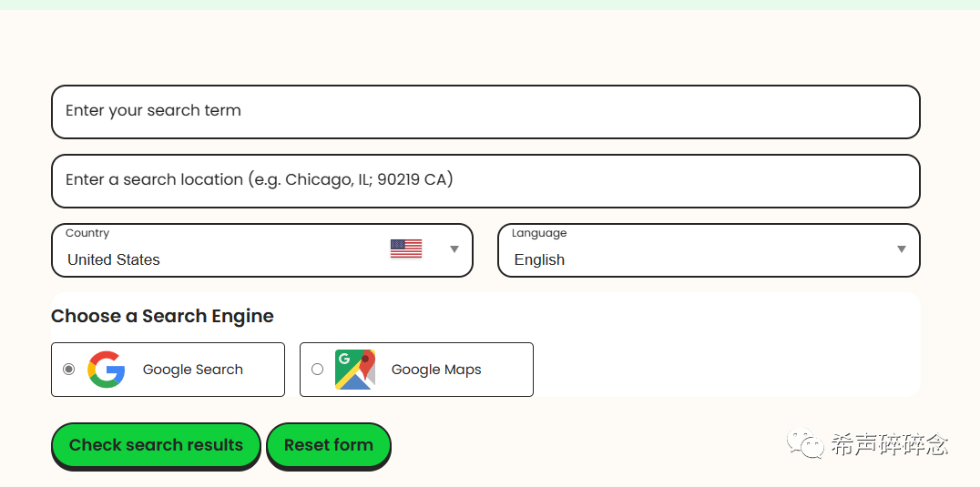Click the Check search results button
980x487 pixels.
click(156, 445)
